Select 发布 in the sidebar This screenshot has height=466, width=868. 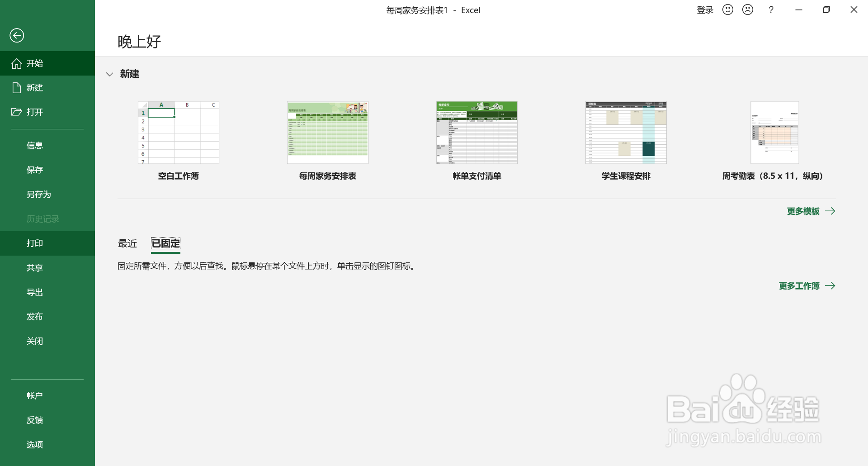pos(47,317)
